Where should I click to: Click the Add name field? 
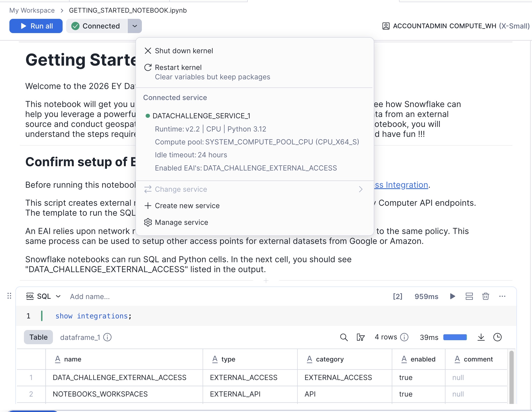(x=90, y=296)
